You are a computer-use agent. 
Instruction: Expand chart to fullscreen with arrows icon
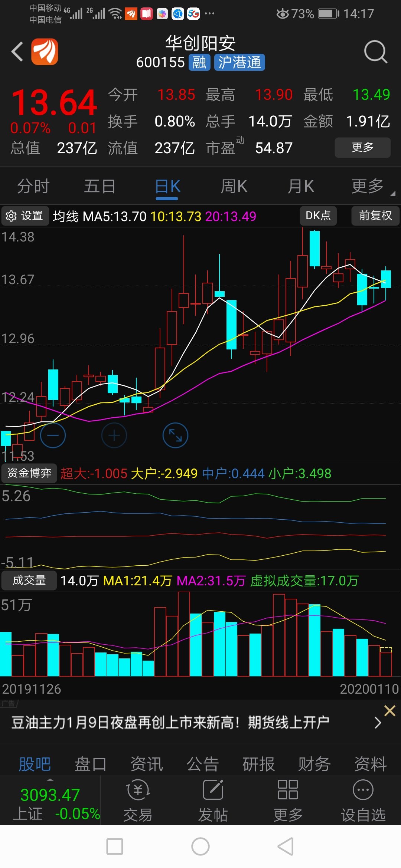pos(175,435)
